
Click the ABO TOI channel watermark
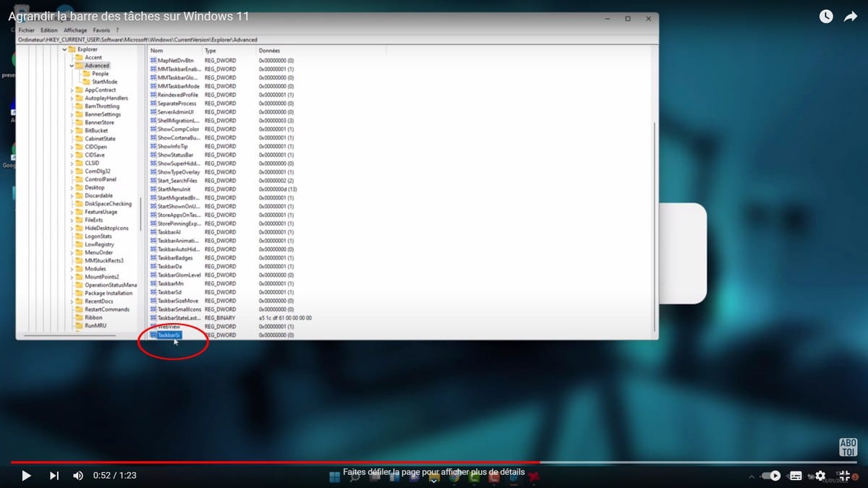848,447
